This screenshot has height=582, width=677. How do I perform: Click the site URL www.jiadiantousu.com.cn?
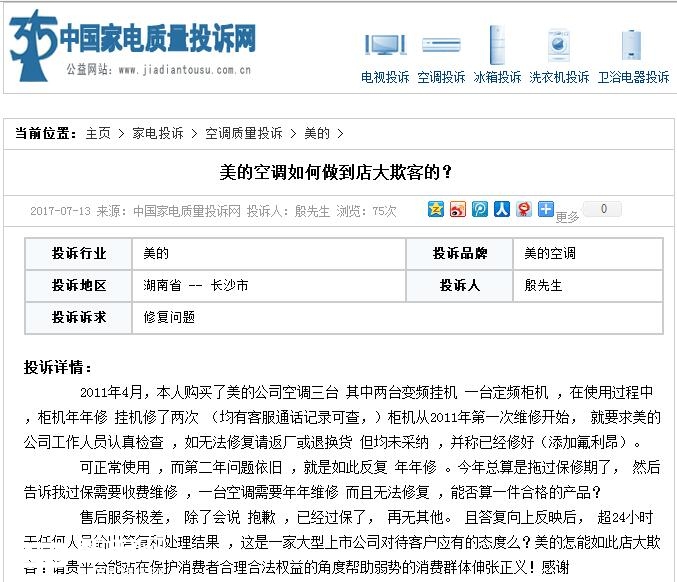[x=184, y=70]
